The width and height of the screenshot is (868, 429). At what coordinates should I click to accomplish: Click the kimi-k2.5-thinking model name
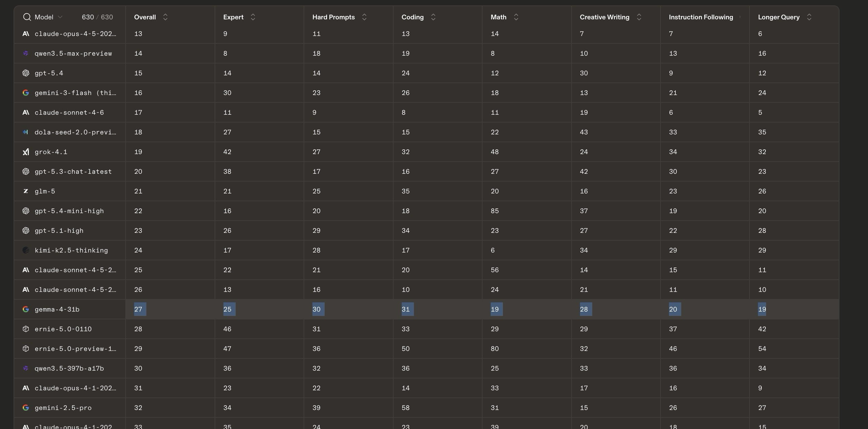tap(71, 250)
